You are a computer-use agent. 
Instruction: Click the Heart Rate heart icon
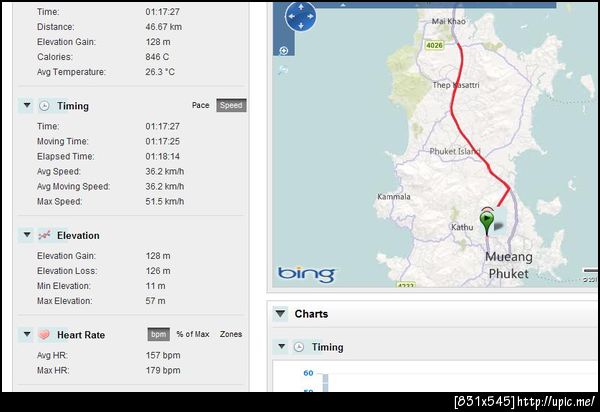(x=44, y=335)
